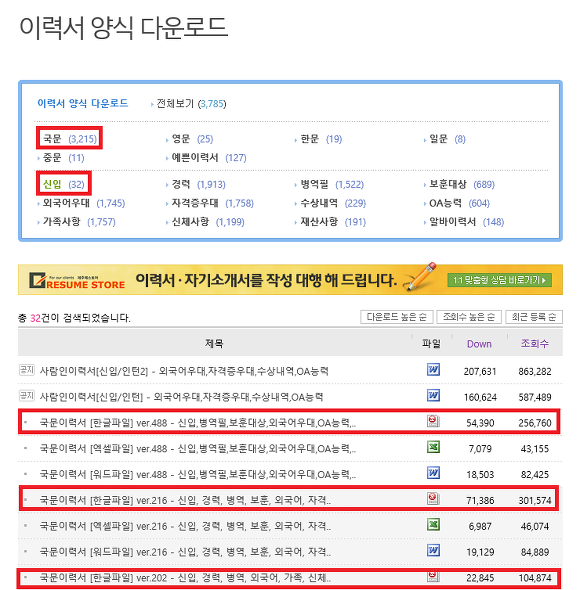Select 보훈대상 (689) filter
This screenshot has height=590, width=580.
[x=462, y=184]
